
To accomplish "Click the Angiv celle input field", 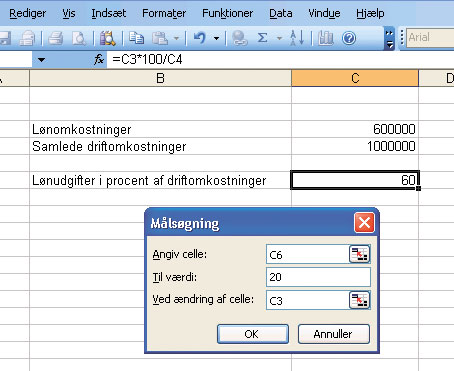I will [307, 255].
